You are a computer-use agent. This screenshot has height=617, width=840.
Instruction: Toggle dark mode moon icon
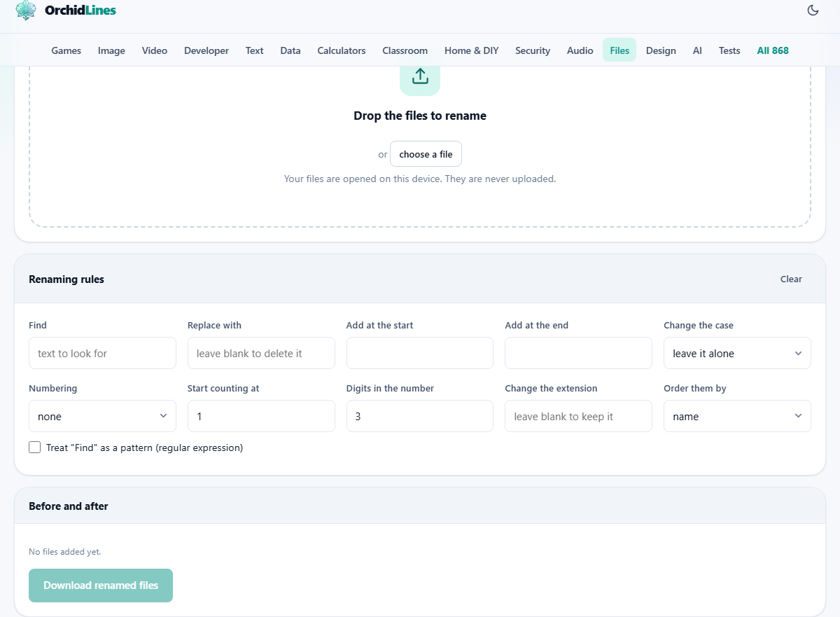tap(813, 10)
